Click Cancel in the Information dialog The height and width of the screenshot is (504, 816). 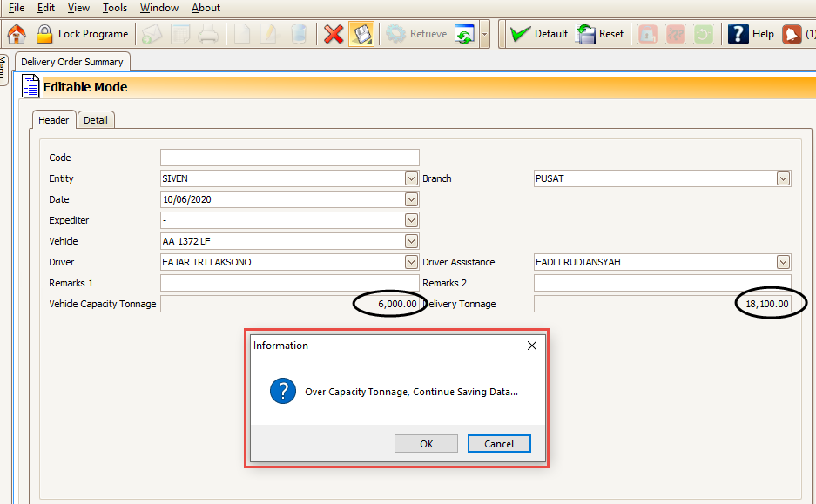(x=499, y=444)
